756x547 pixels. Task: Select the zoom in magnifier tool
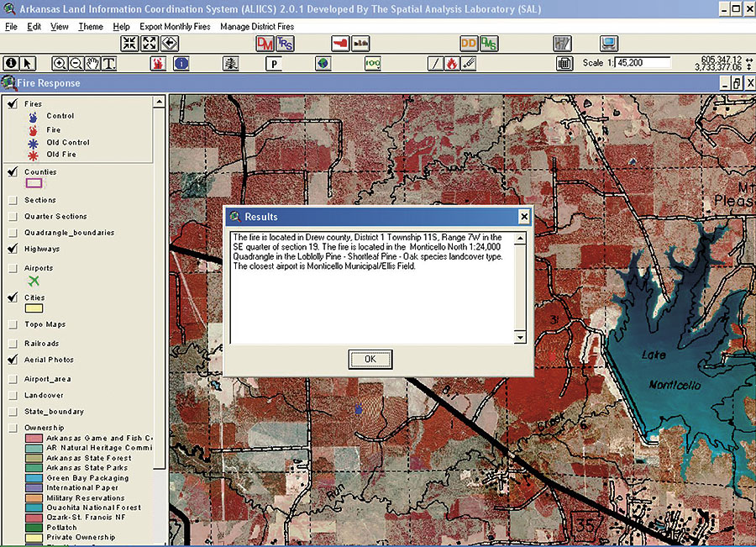tap(60, 63)
